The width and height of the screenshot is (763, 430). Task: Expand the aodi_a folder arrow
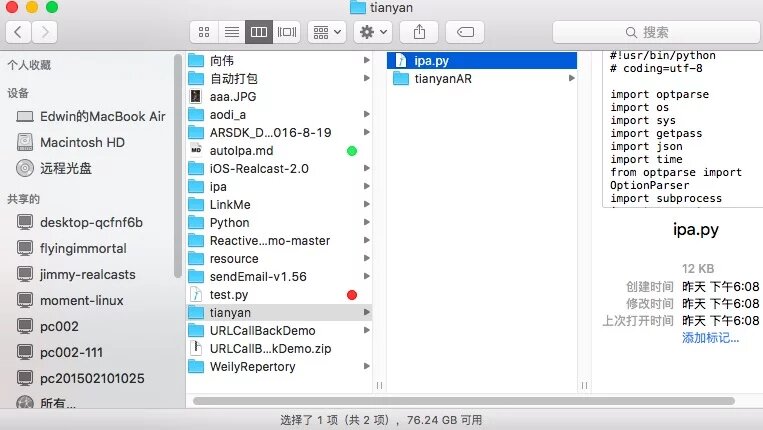[x=366, y=114]
